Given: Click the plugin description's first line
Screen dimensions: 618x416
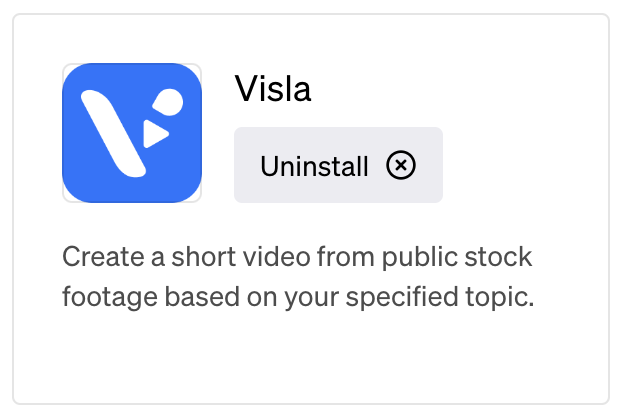Looking at the screenshot, I should pos(297,257).
